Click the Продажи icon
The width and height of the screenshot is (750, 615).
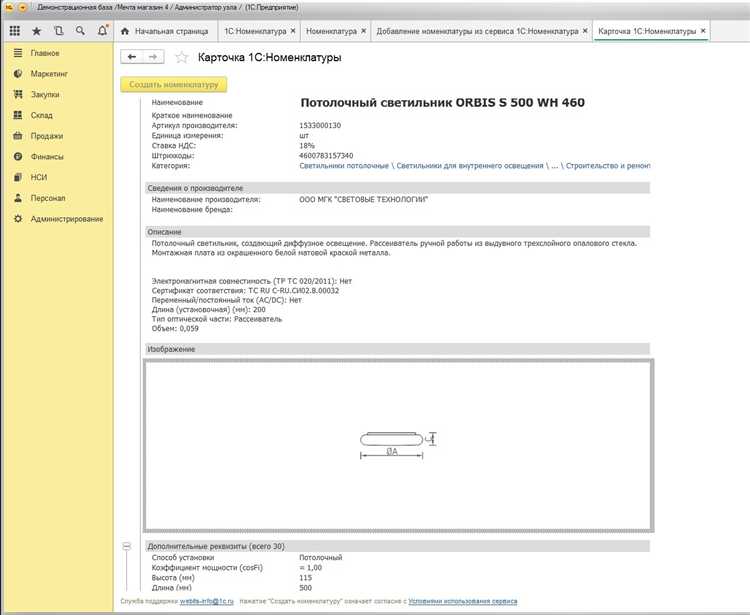18,136
